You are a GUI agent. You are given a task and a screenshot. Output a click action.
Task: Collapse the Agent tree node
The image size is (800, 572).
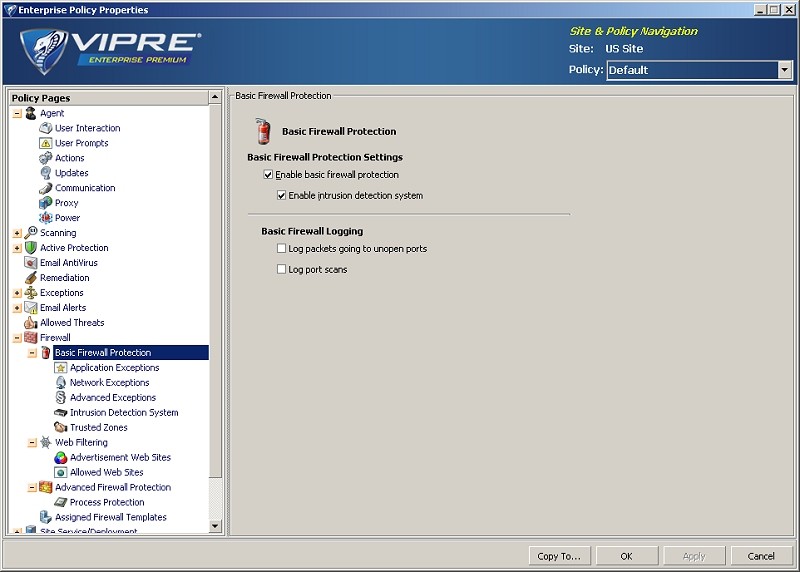tap(17, 113)
